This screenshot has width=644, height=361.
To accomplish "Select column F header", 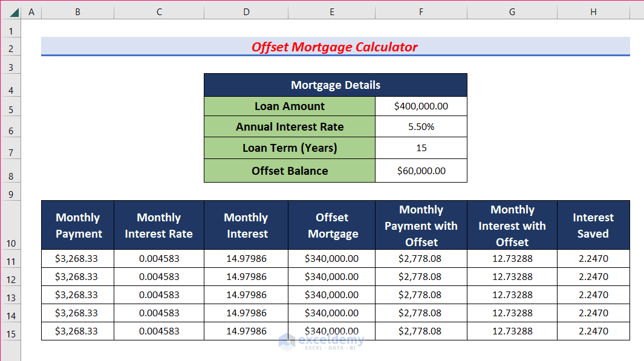I will (421, 12).
